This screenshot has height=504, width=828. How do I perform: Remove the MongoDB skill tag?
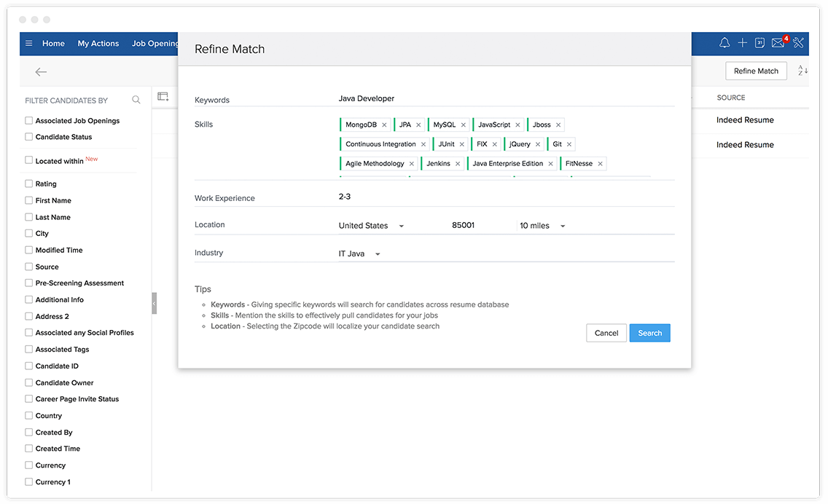(384, 125)
